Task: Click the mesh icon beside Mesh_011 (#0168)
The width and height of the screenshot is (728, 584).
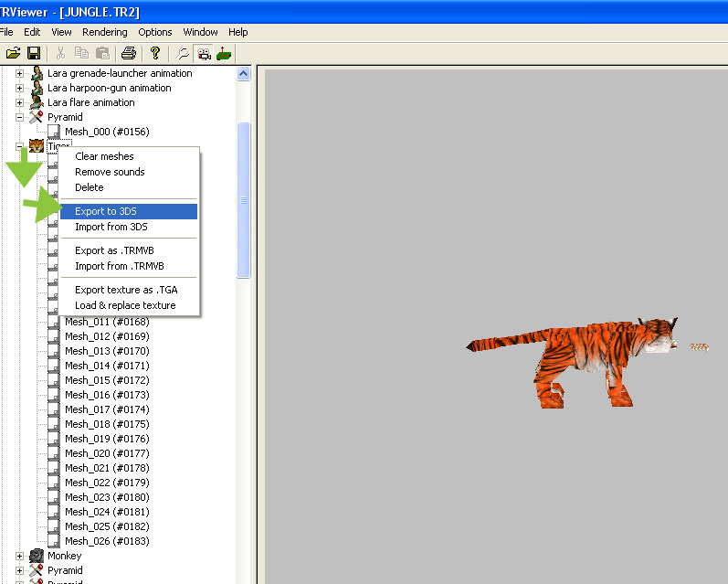Action: click(54, 322)
